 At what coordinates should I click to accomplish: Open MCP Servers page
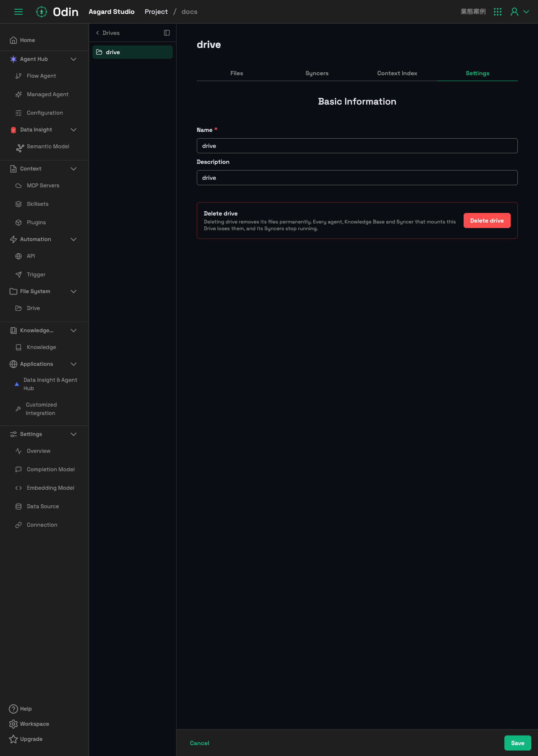click(x=43, y=186)
